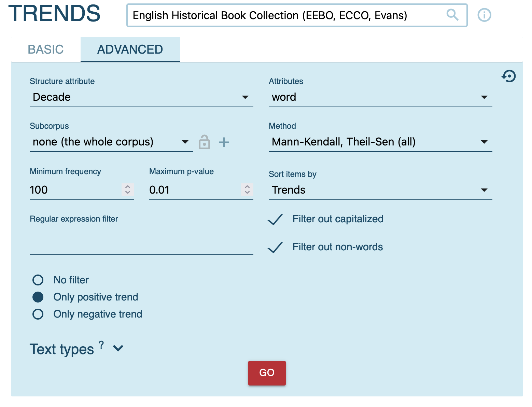Image resolution: width=532 pixels, height=407 pixels.
Task: Toggle Filter out non-words checkbox
Action: click(275, 247)
